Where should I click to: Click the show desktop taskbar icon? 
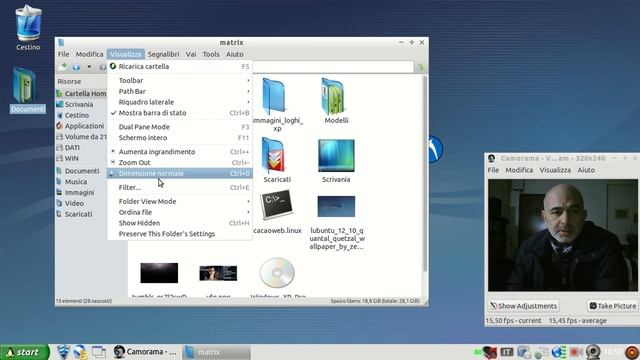(x=98, y=352)
